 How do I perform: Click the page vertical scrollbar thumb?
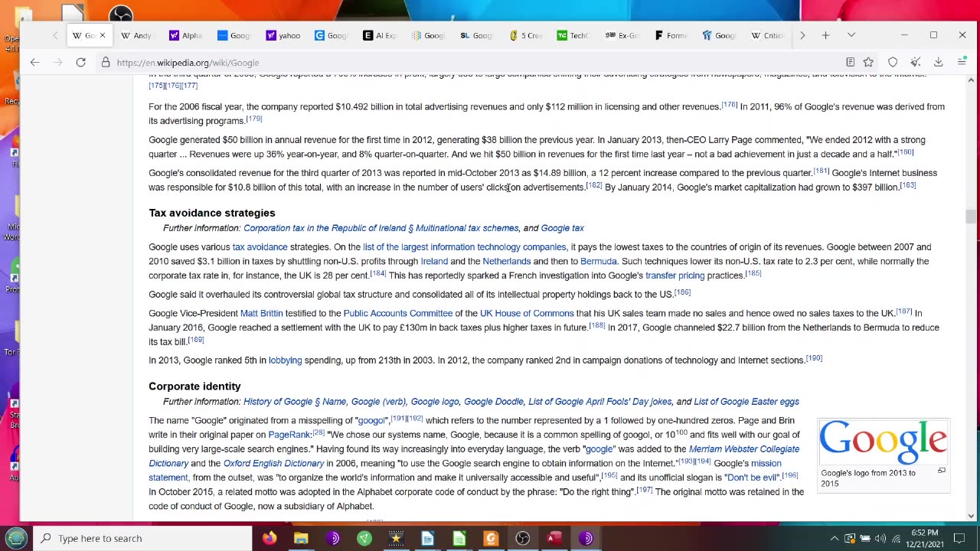point(971,217)
